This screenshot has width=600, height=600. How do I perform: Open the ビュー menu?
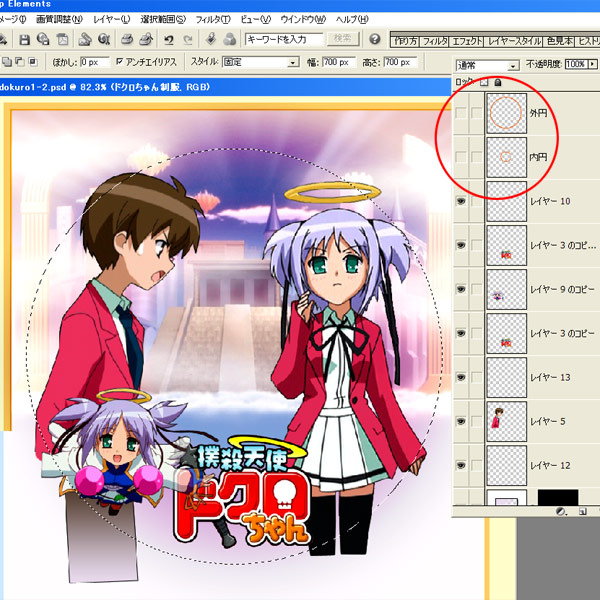tap(256, 19)
